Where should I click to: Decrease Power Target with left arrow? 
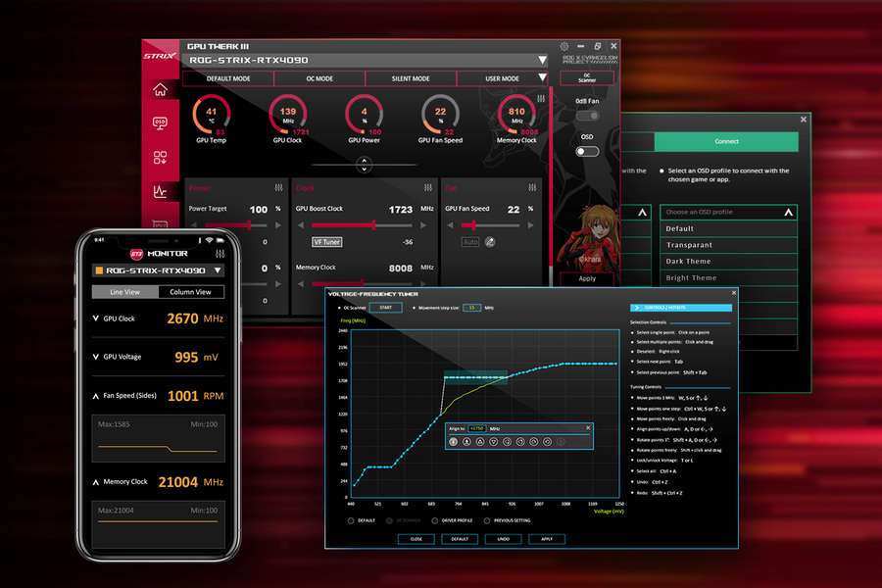point(195,225)
